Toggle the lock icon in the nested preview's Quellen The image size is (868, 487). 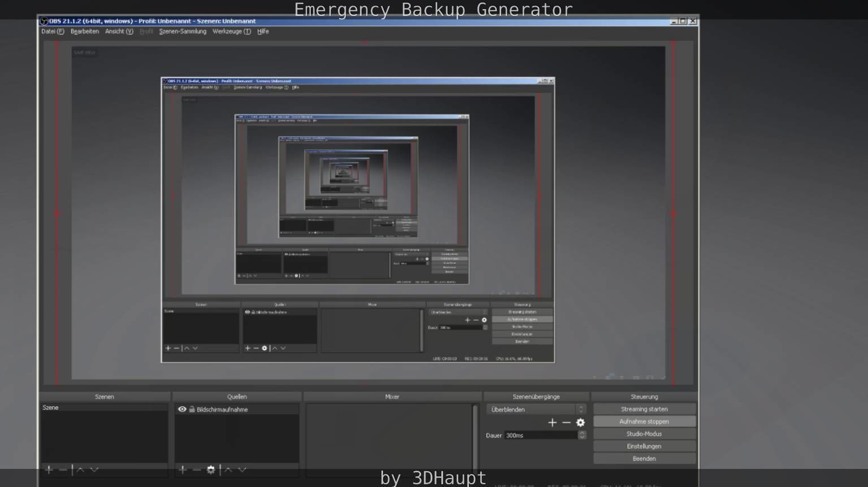tap(253, 312)
